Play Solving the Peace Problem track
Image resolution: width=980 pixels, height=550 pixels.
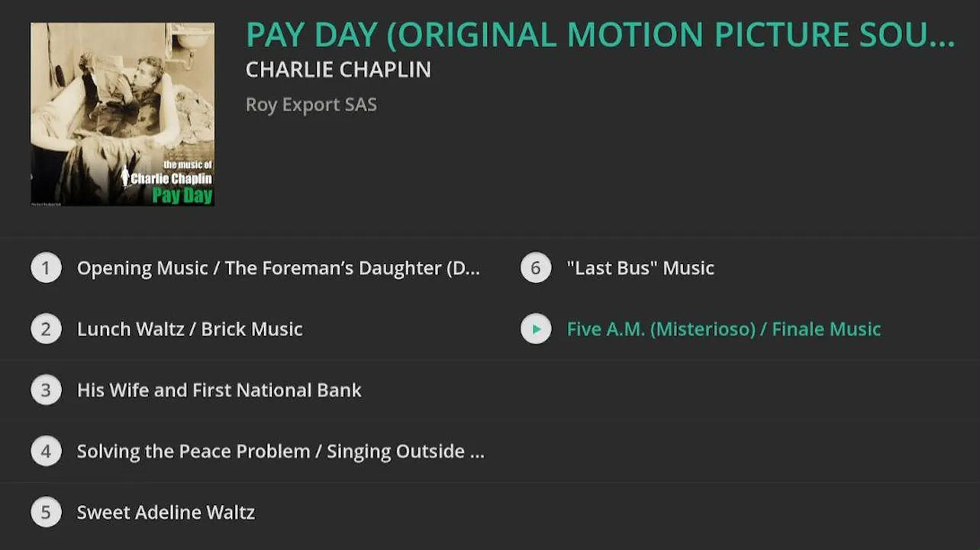coord(280,451)
